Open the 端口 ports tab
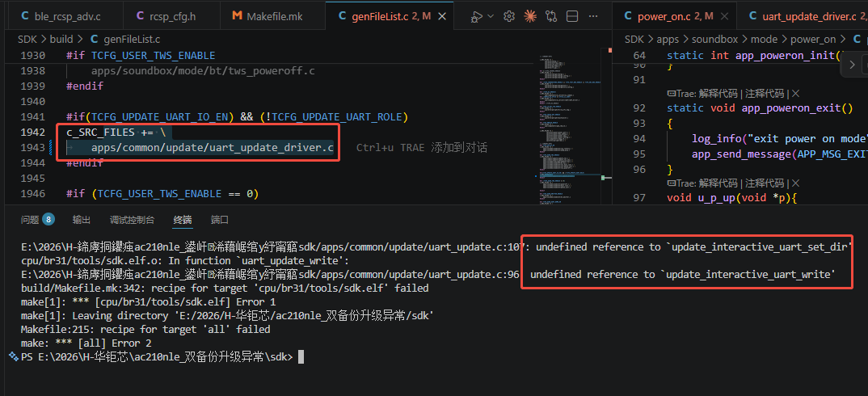The height and width of the screenshot is (396, 868). [220, 219]
